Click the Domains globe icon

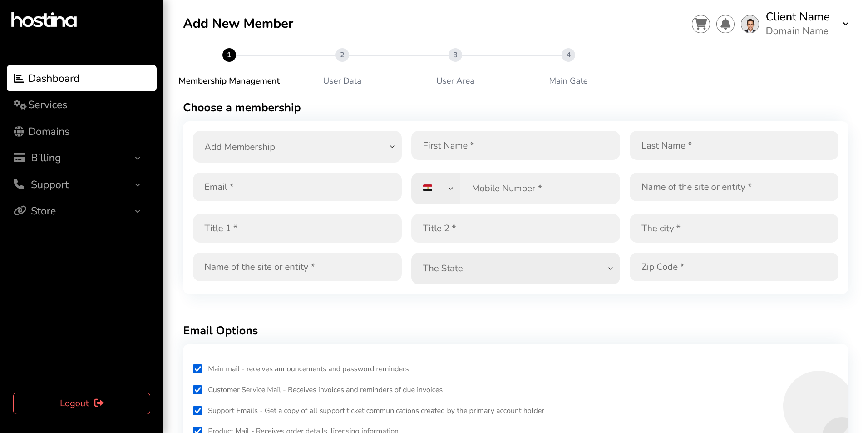[19, 131]
